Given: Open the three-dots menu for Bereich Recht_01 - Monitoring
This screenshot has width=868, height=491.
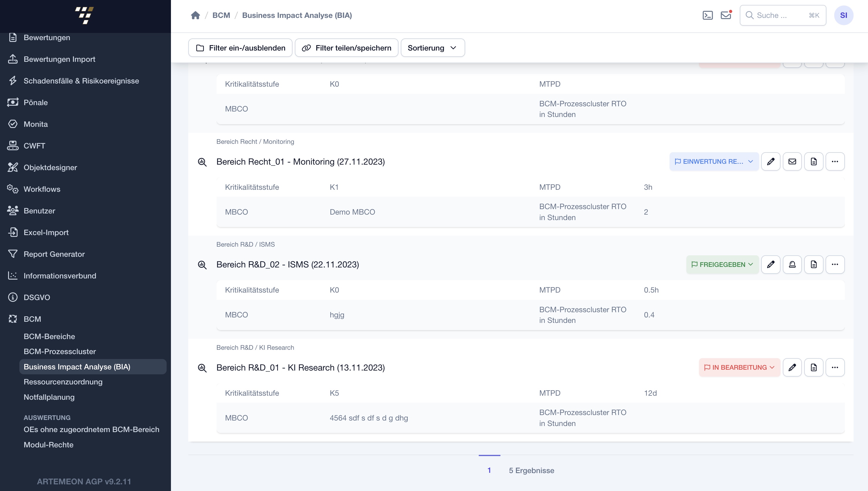Looking at the screenshot, I should click(x=835, y=161).
